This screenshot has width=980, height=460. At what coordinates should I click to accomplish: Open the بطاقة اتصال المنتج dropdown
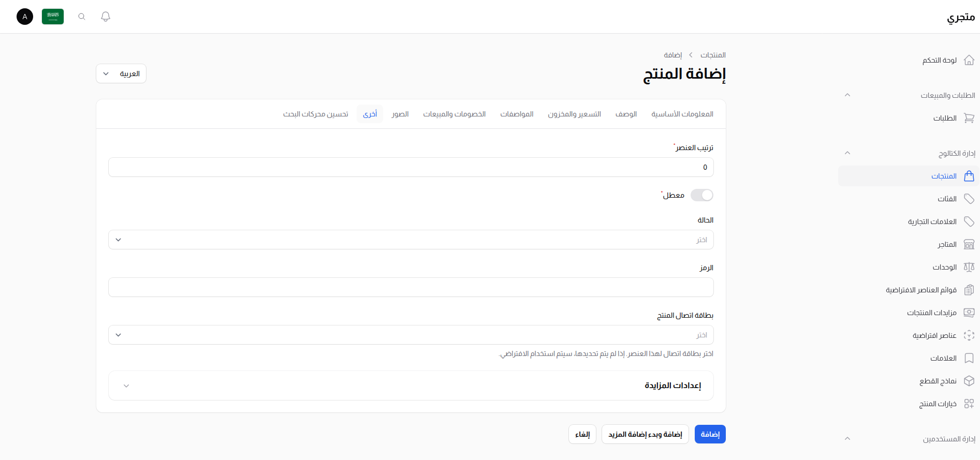coord(411,335)
